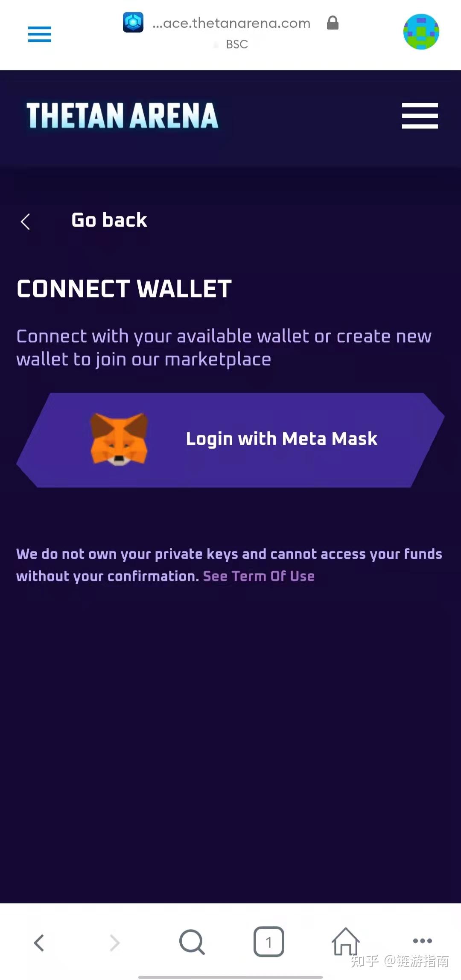Open the white Thetan Arena site menu
461x980 pixels.
pyautogui.click(x=420, y=116)
